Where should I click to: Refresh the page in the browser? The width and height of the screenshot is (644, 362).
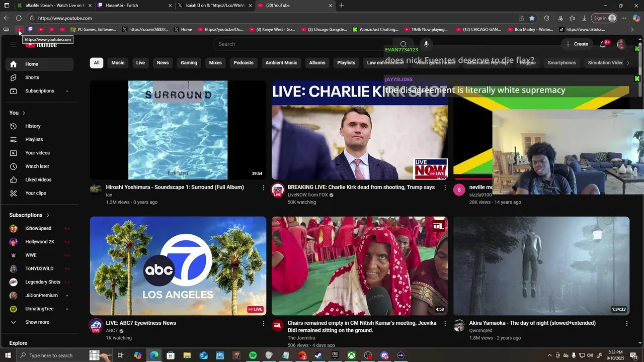[19, 18]
